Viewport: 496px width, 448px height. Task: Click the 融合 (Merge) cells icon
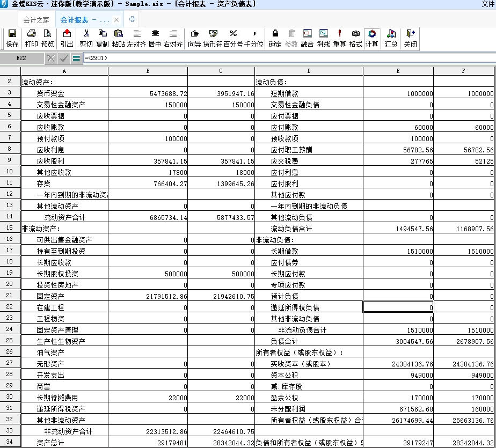(307, 38)
